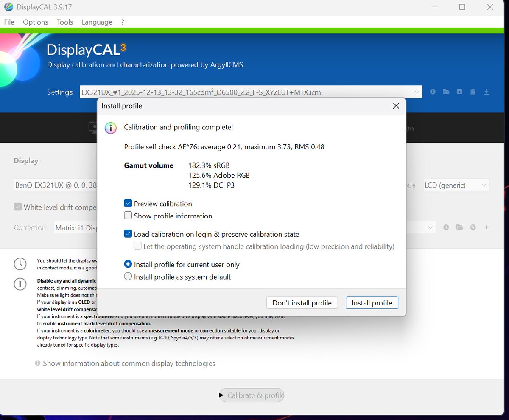509x420 pixels.
Task: Open the Options menu
Action: 36,22
